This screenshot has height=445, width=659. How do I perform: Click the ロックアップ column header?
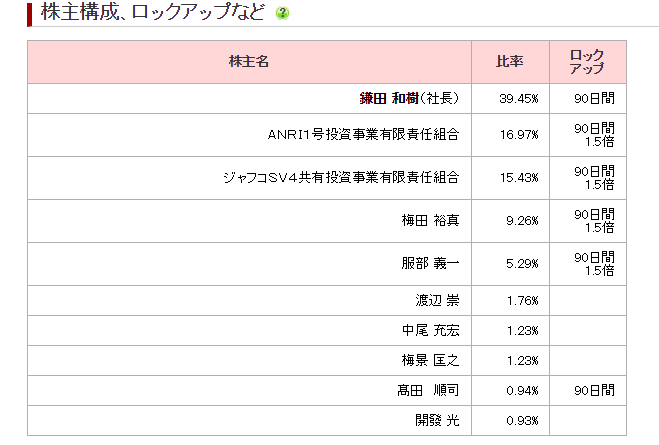588,62
